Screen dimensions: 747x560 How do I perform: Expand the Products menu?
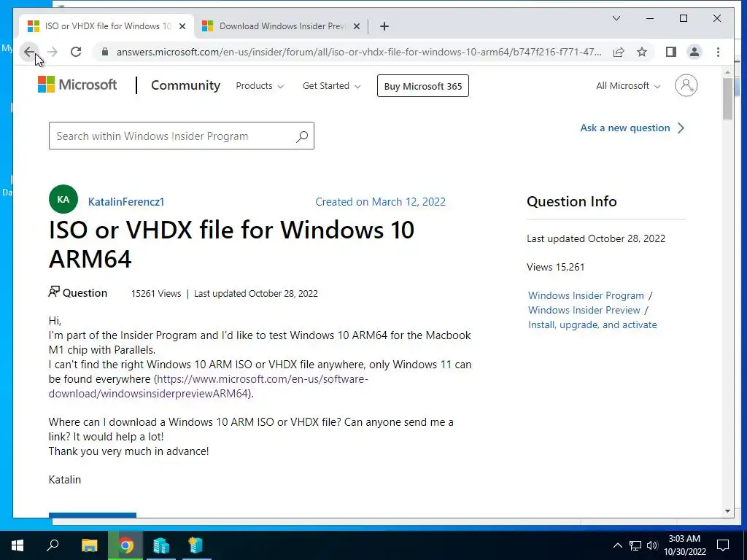(x=260, y=86)
